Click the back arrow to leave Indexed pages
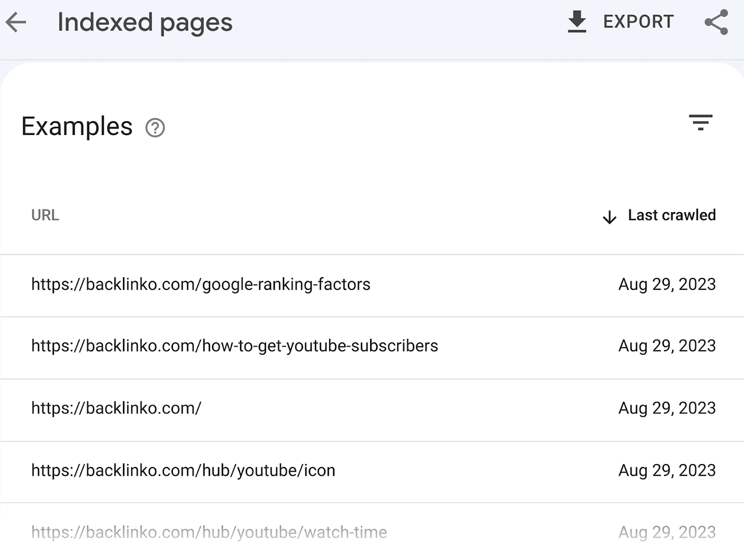Image resolution: width=744 pixels, height=560 pixels. pyautogui.click(x=17, y=22)
